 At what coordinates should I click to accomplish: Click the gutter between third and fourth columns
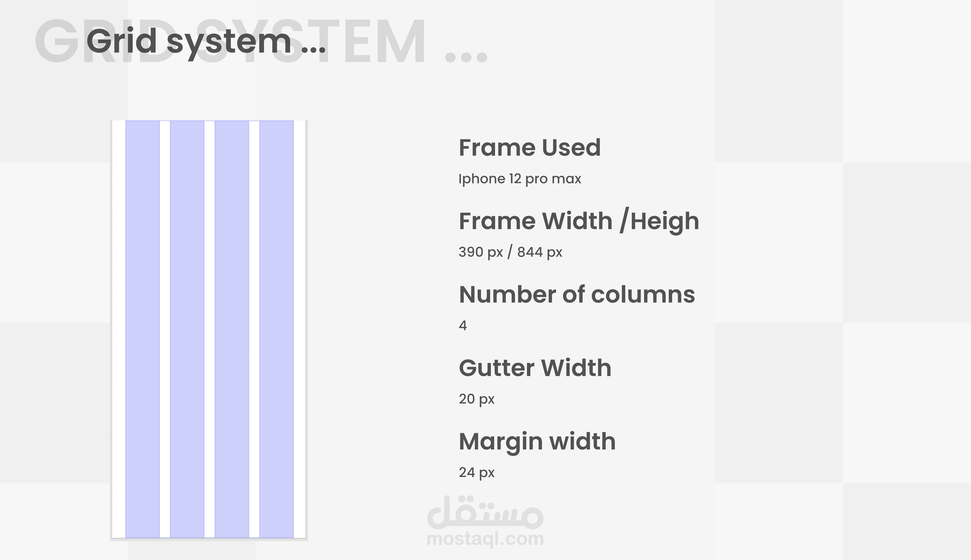[x=254, y=329]
